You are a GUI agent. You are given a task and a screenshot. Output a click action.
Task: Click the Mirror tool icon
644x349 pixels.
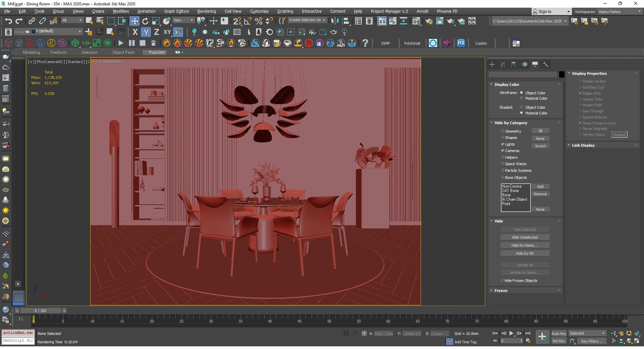click(335, 21)
